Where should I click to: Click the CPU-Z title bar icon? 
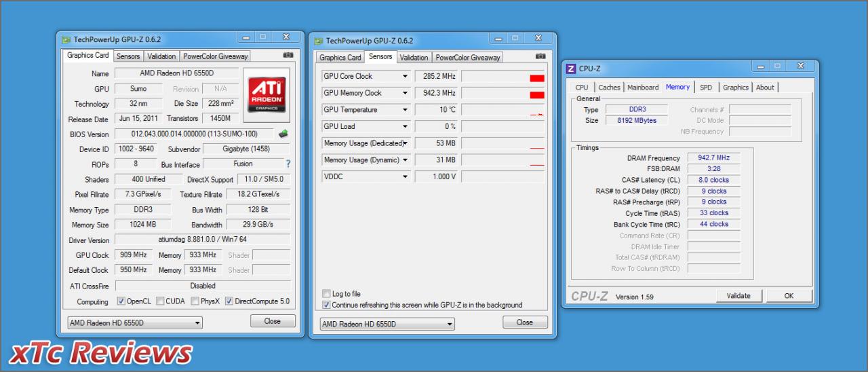pos(571,69)
